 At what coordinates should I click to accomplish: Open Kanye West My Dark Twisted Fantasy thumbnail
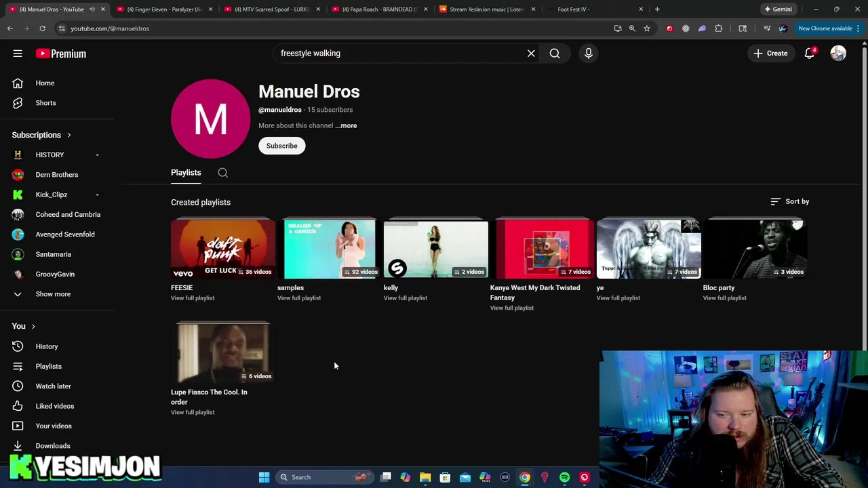(x=542, y=248)
